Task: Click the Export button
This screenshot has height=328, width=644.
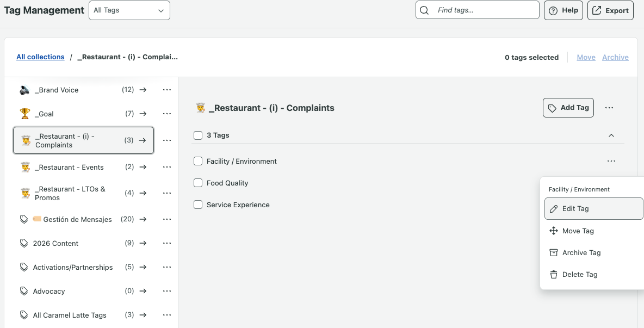Action: click(x=610, y=10)
